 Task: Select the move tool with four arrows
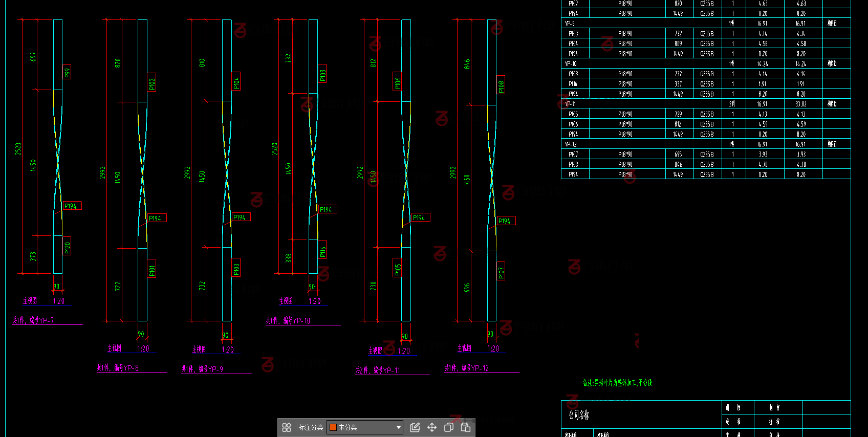point(432,427)
